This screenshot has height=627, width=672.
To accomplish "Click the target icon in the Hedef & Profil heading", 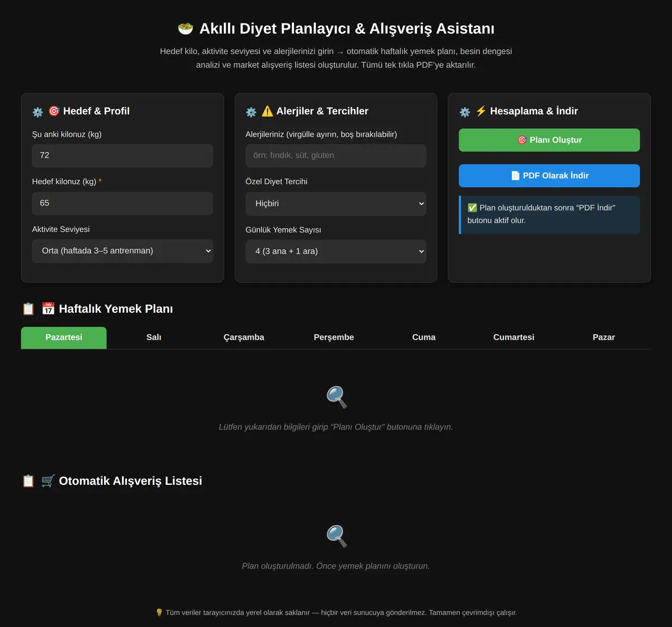I will [x=54, y=111].
